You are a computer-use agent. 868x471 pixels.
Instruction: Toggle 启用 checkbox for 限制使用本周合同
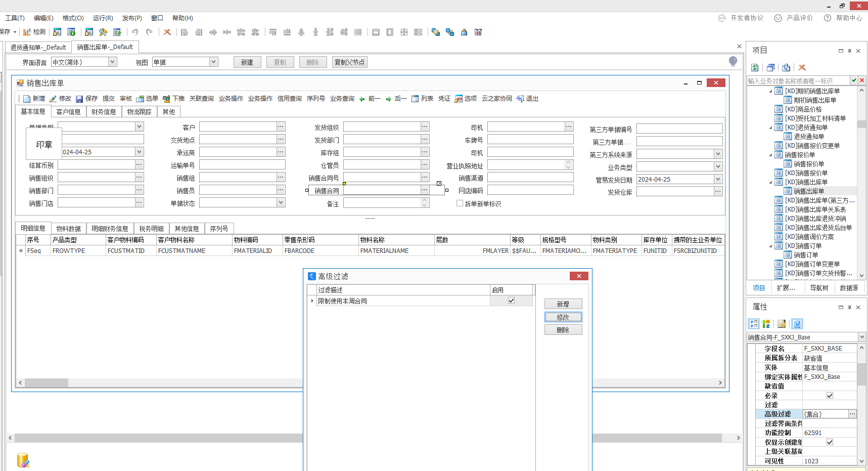pos(511,301)
